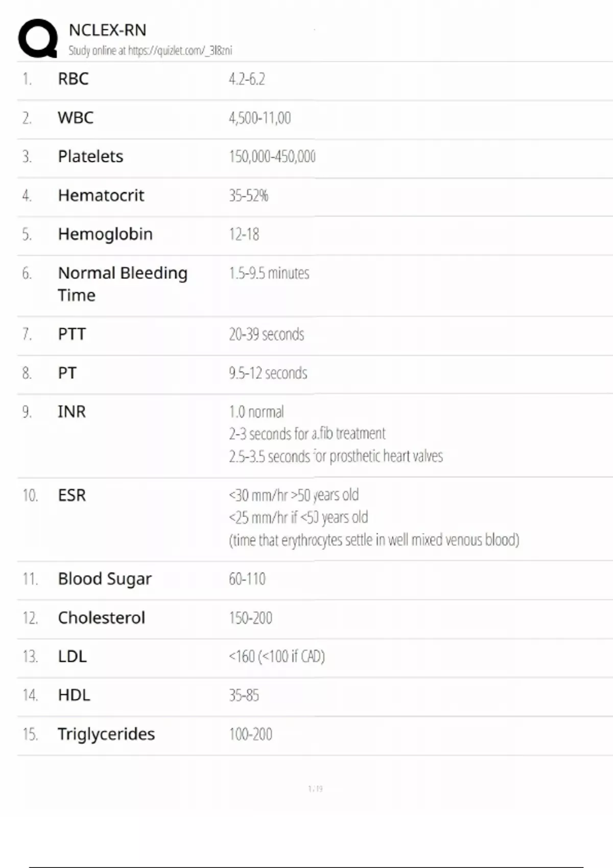The height and width of the screenshot is (868, 613).
Task: Click the Quizlet Q logo
Action: [37, 38]
